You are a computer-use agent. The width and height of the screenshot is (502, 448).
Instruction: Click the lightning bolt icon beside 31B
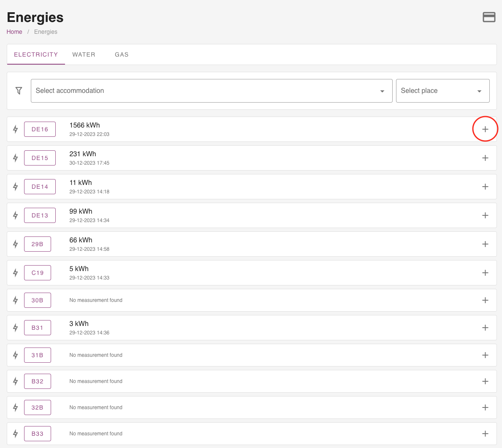[x=15, y=355]
